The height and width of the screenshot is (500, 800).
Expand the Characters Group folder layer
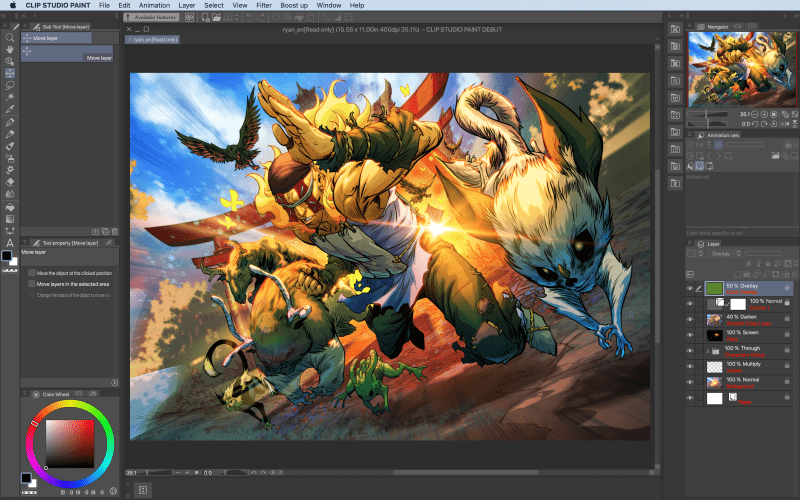click(708, 352)
